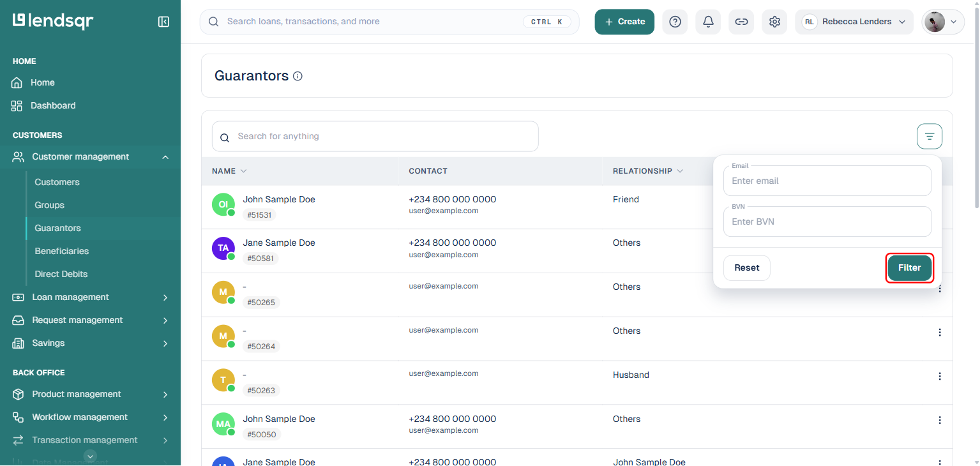Expand the Savings menu
The width and height of the screenshot is (980, 466).
90,343
